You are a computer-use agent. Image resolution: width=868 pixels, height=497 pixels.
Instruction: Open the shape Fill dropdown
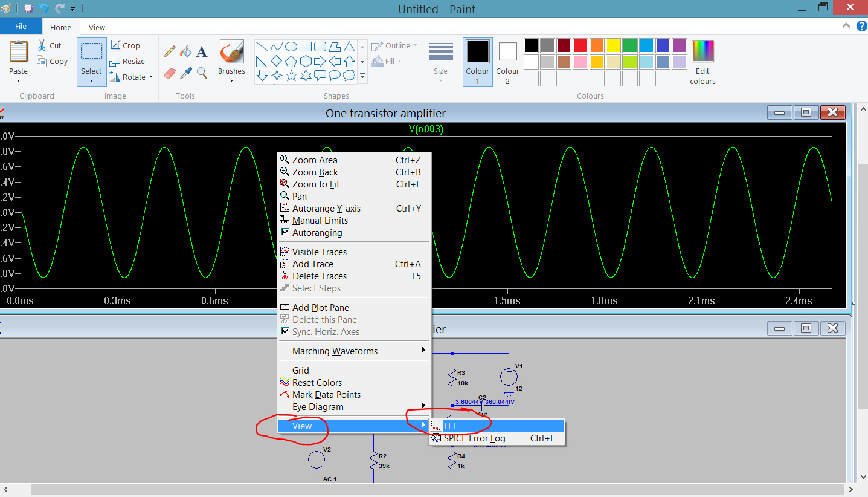387,61
